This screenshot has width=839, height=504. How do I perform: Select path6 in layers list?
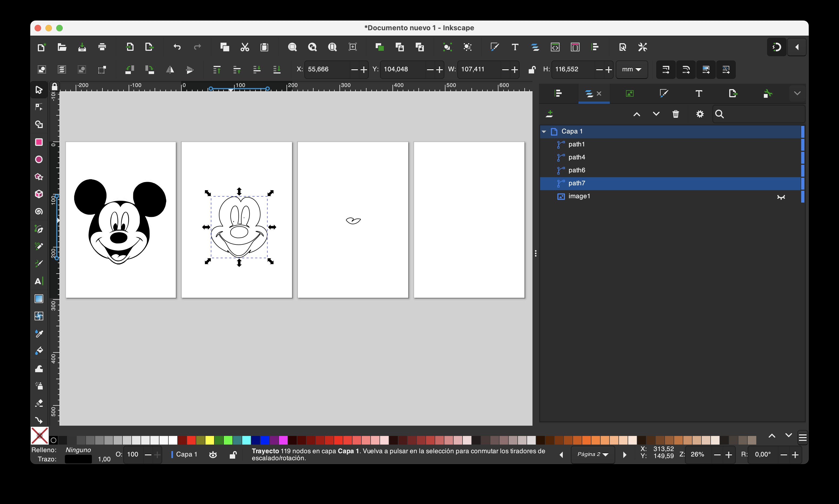(670, 170)
